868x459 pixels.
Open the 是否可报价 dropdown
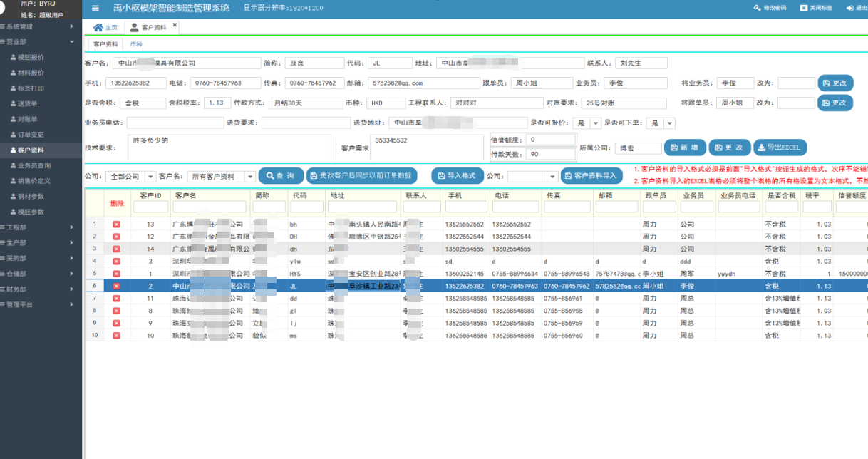pos(596,123)
